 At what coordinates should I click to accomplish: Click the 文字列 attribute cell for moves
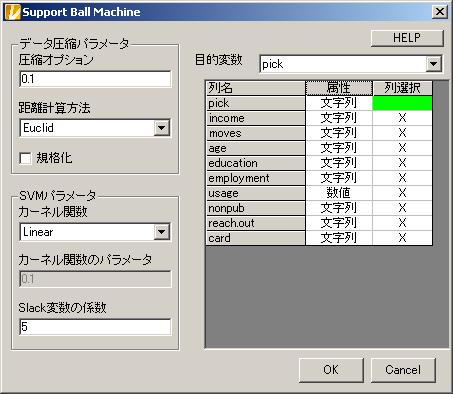point(339,133)
